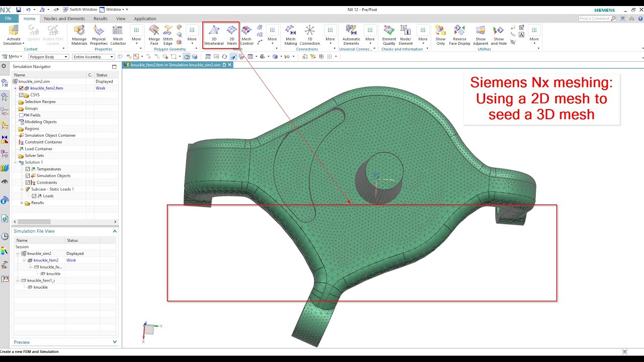Switch to the View ribbon tab
Image resolution: width=644 pixels, height=362 pixels.
(x=121, y=19)
